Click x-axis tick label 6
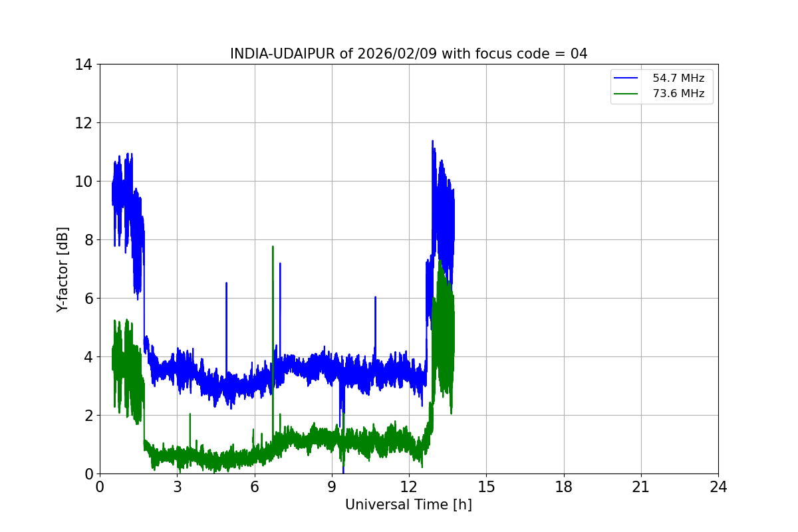 point(254,486)
